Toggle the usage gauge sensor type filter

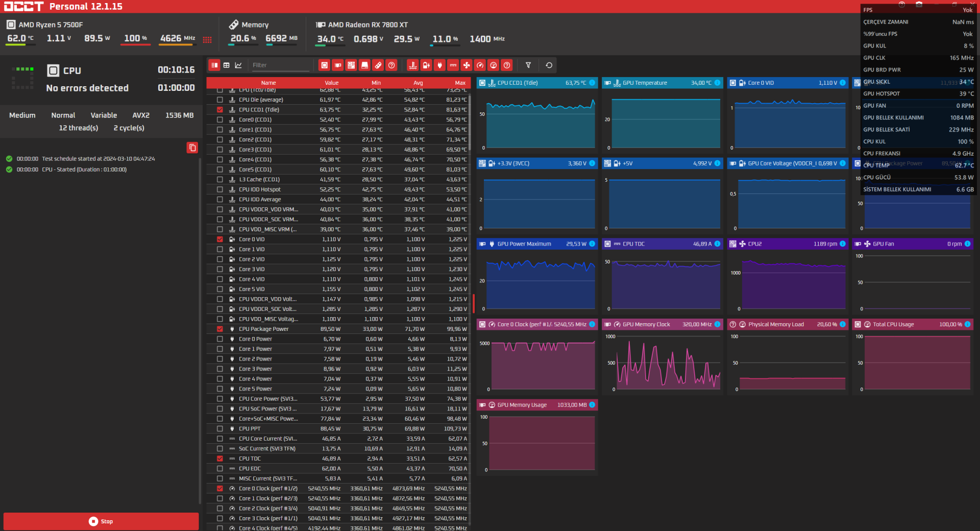(x=493, y=65)
